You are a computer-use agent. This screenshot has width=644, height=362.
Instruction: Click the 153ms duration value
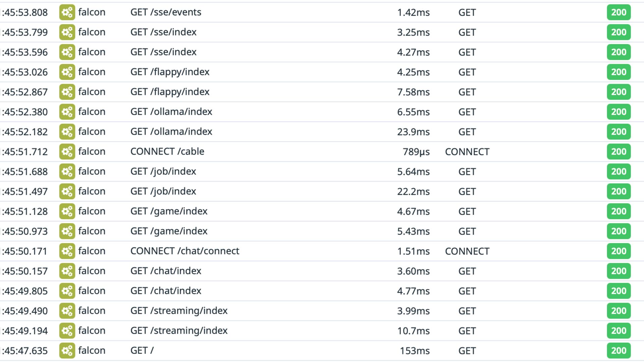[415, 351]
